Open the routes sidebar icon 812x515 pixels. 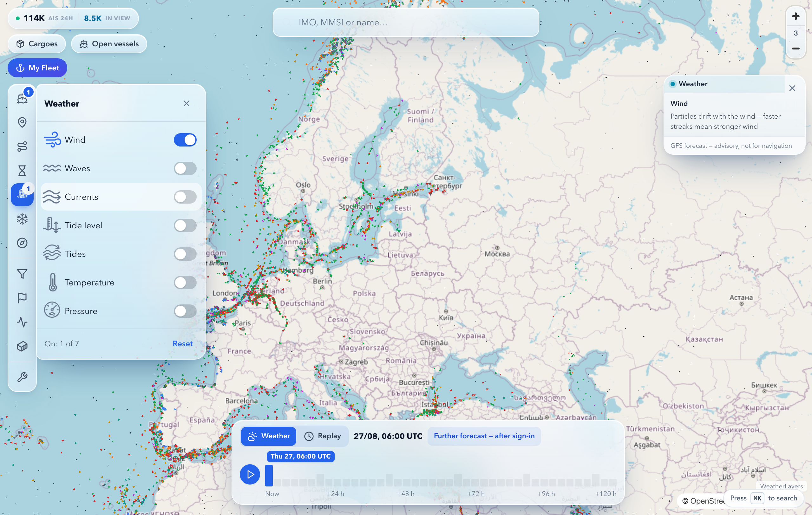click(22, 147)
